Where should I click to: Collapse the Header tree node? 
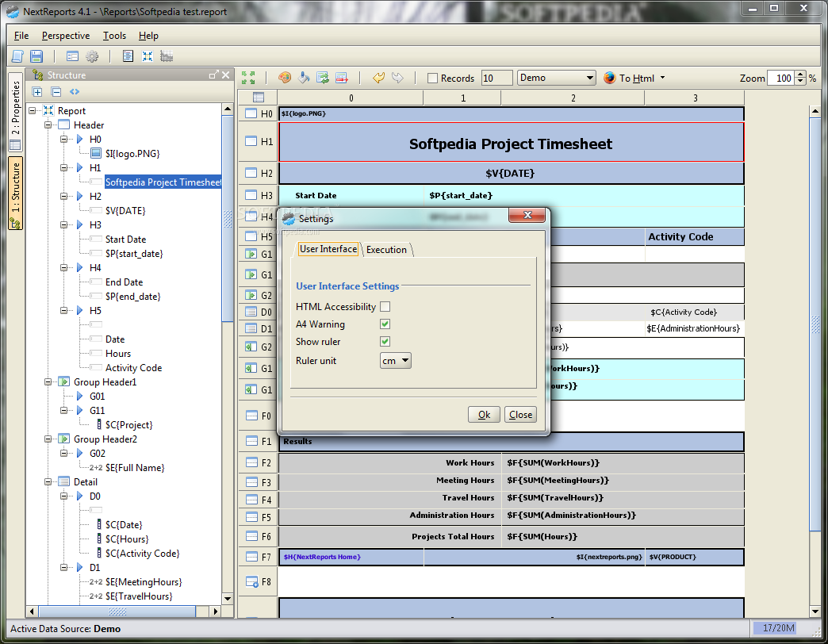click(x=48, y=125)
